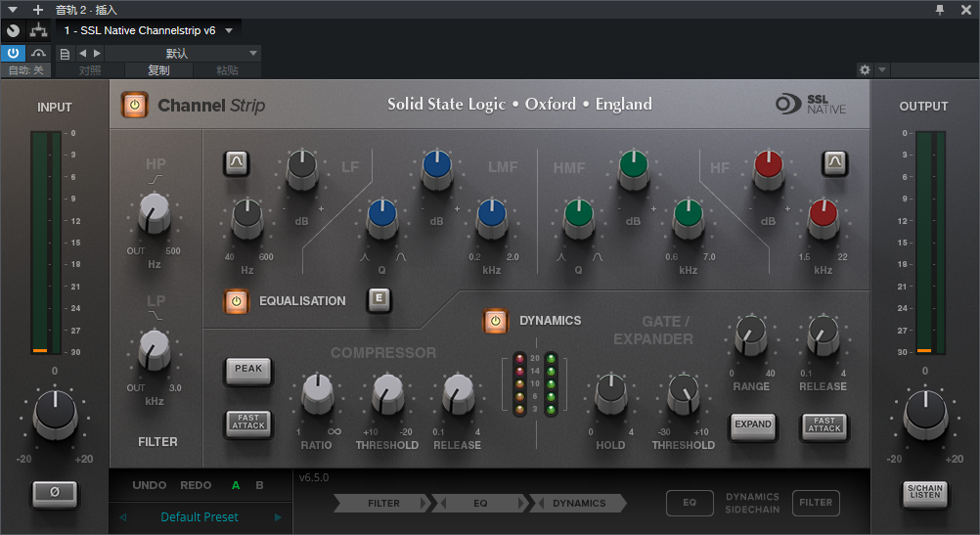This screenshot has height=535, width=980.
Task: Click the gate HOLD knob
Action: click(x=610, y=394)
